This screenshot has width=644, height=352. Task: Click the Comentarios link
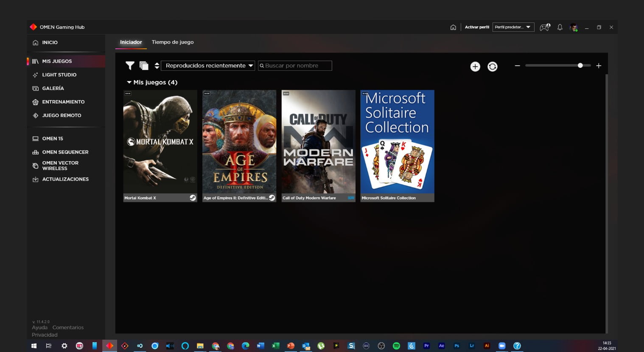pos(68,327)
